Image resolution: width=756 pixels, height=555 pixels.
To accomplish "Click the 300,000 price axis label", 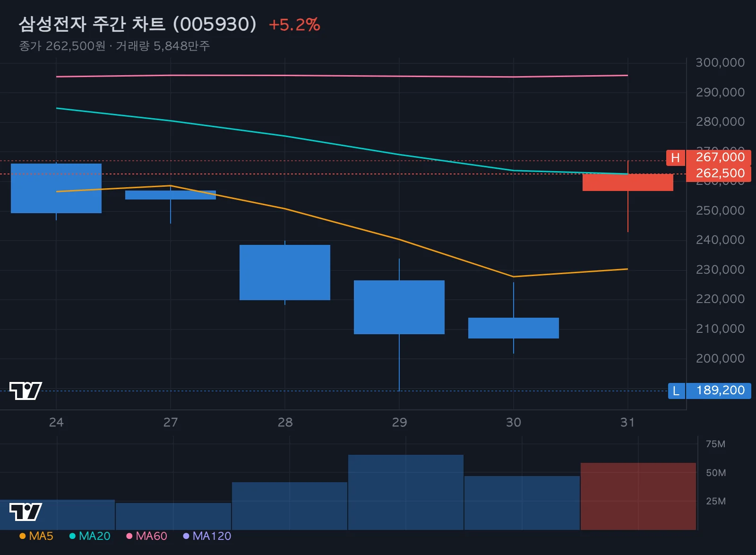I will pos(720,62).
